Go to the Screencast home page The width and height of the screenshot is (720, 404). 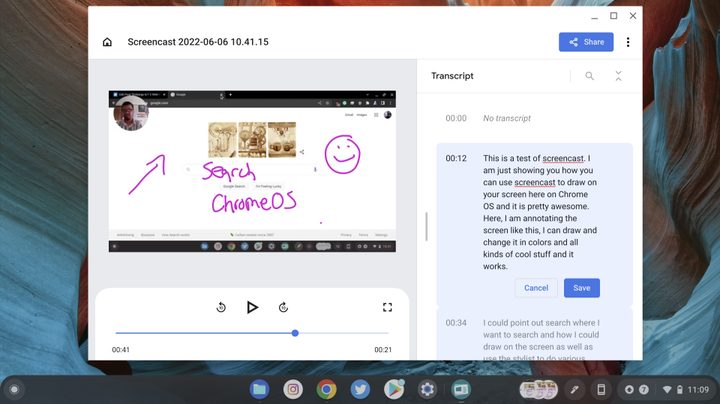(107, 42)
